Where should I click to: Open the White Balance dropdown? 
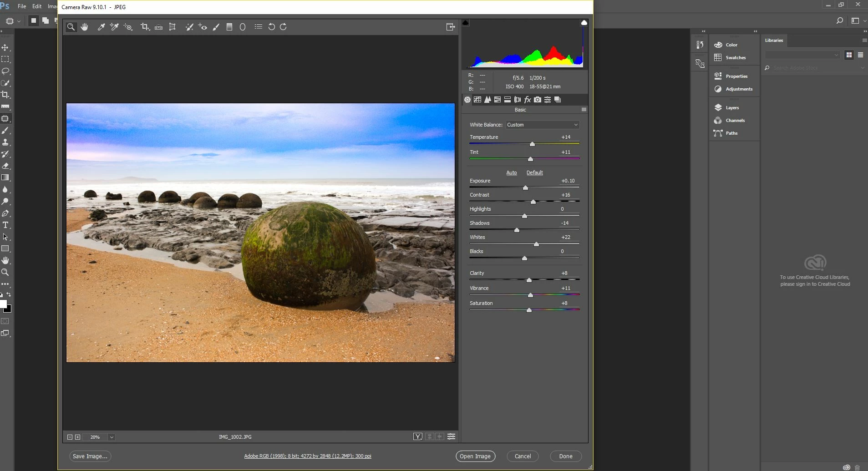tap(542, 125)
